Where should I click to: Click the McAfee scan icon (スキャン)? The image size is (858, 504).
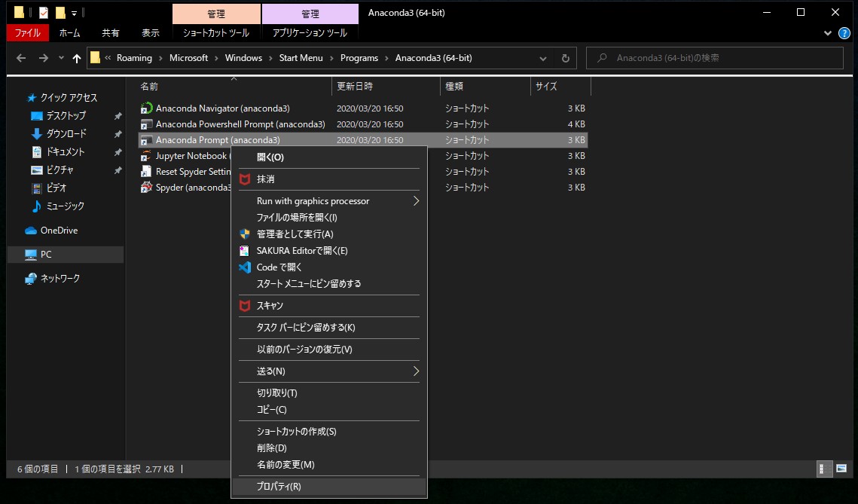pyautogui.click(x=245, y=305)
